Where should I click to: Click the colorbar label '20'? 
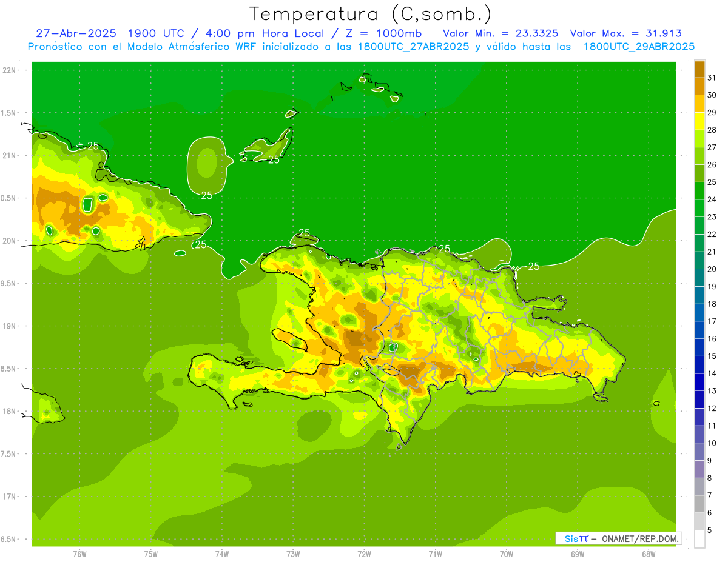click(712, 269)
